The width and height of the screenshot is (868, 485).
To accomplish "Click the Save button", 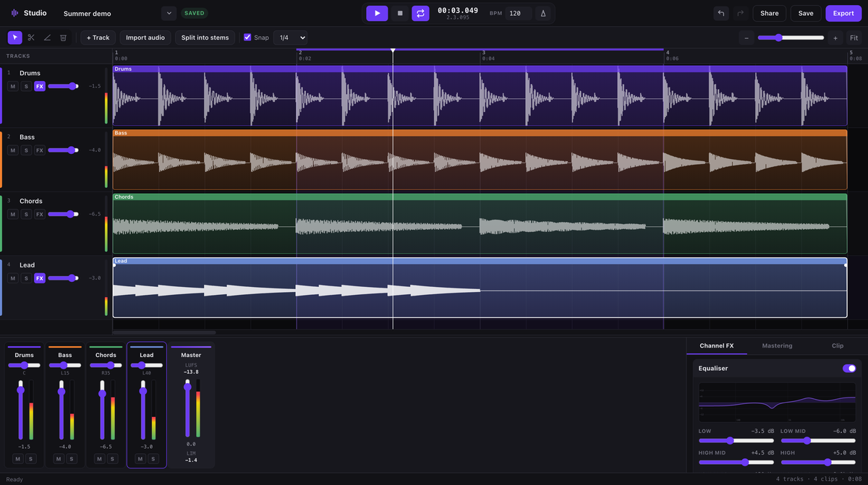I will coord(806,13).
